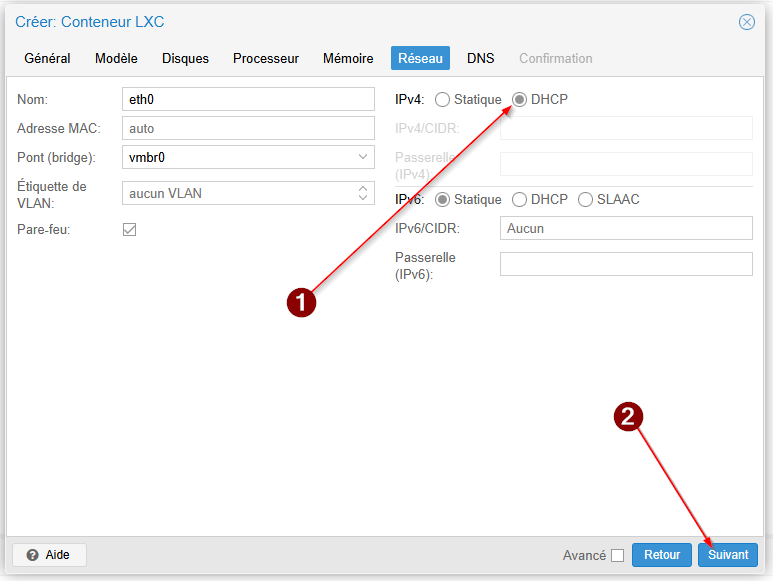
Task: Increase VLAN tag with up arrow
Action: [x=363, y=189]
